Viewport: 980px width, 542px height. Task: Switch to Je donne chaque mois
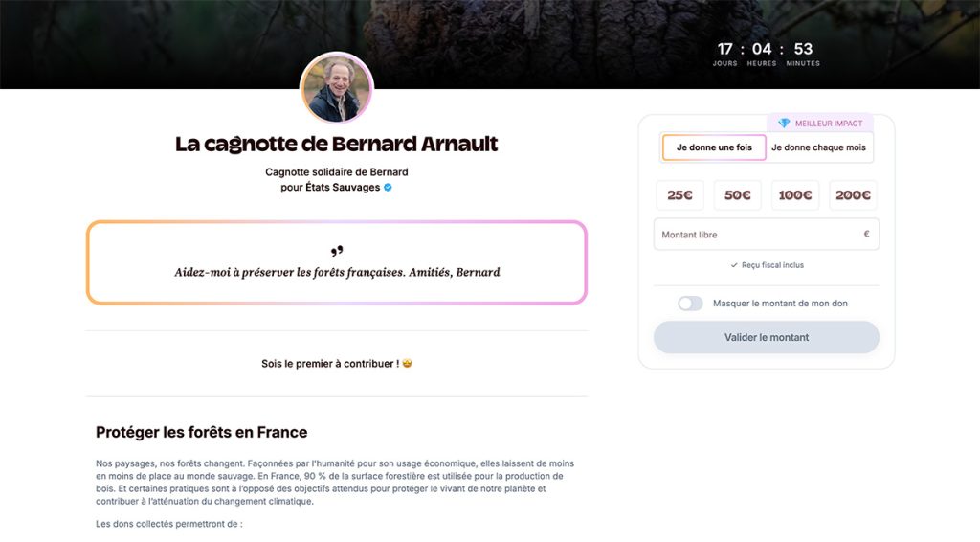tap(818, 147)
